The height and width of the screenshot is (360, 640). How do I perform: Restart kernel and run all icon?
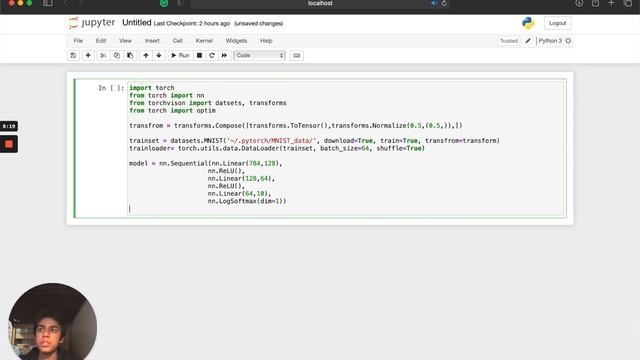[x=224, y=56]
